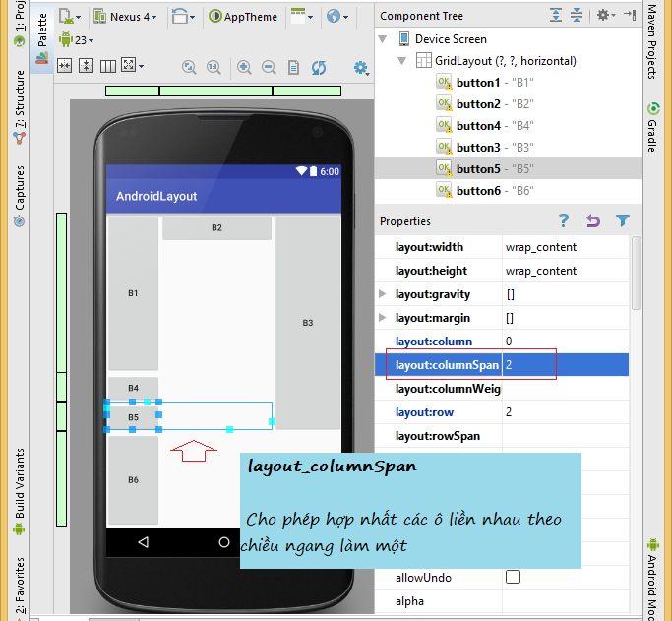Open the API 23 version dropdown
The width and height of the screenshot is (672, 621).
tap(77, 39)
